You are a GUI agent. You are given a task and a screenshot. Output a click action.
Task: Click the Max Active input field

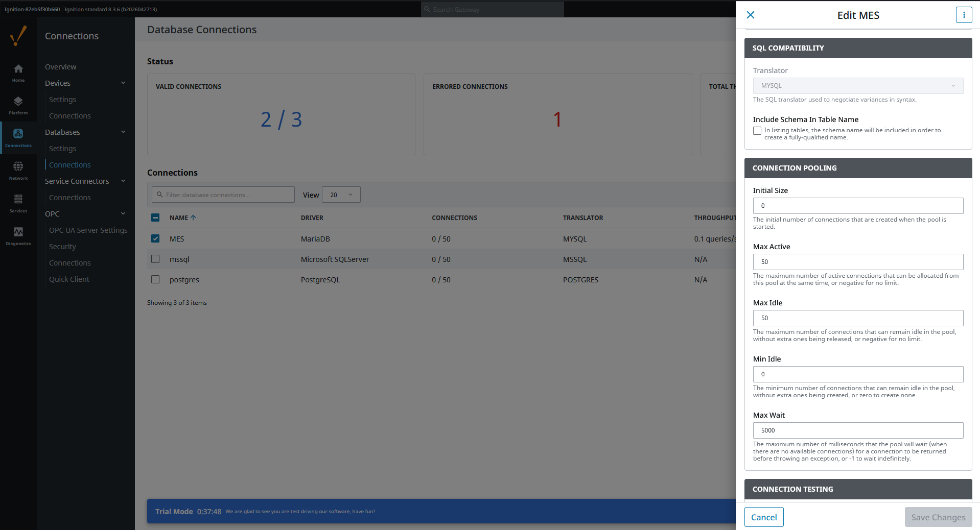click(858, 262)
